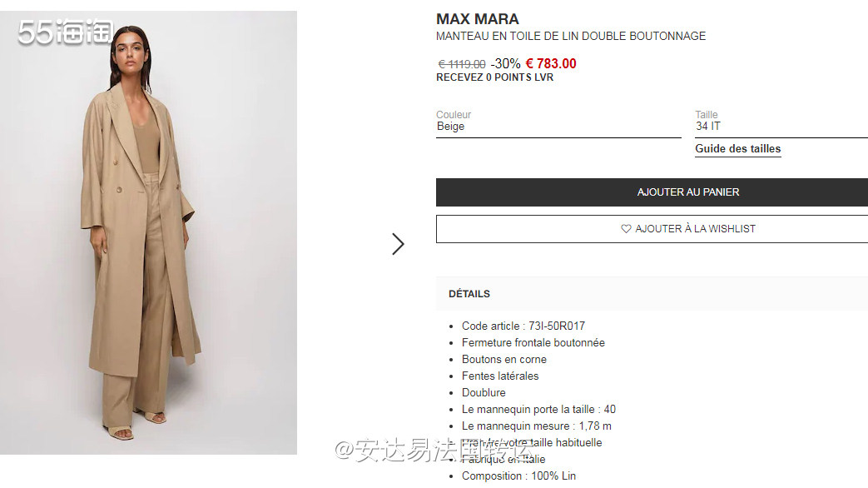This screenshot has width=868, height=488.
Task: Open the Guide des tailles link
Action: [x=738, y=148]
